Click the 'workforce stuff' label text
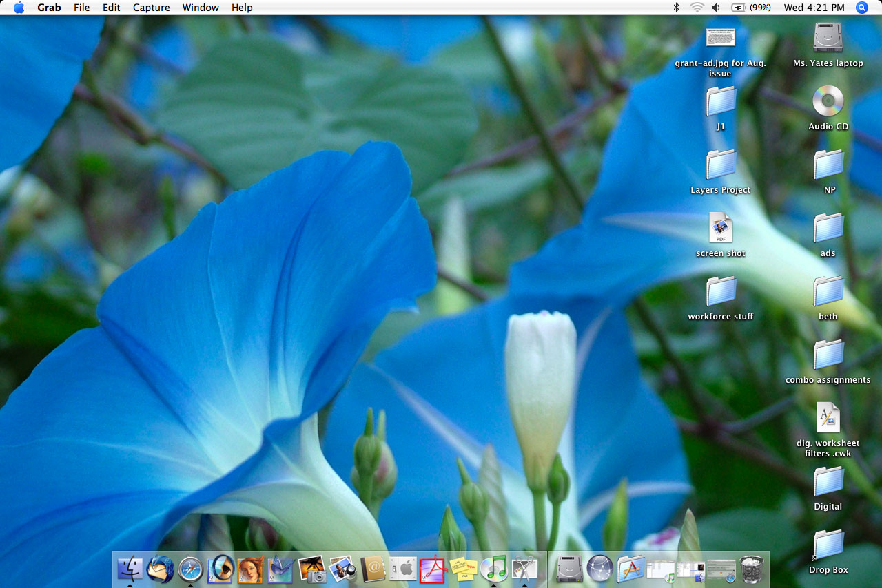This screenshot has height=588, width=882. 721,317
